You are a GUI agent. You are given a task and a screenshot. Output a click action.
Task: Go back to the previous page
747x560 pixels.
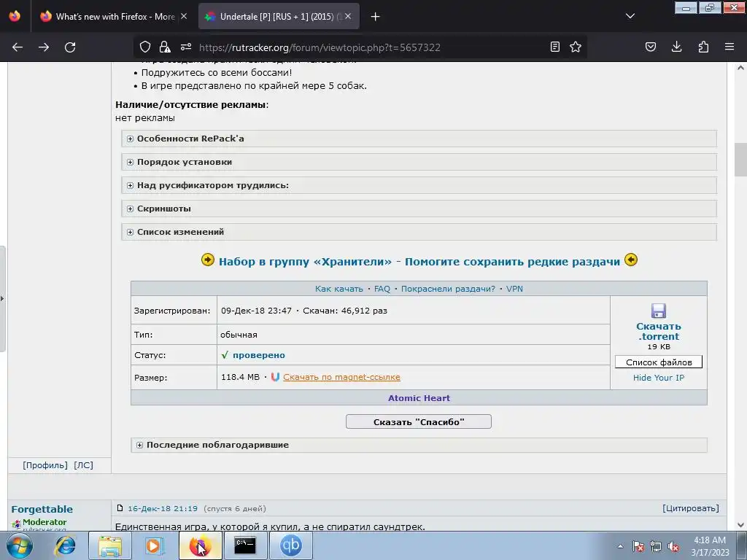pos(18,47)
